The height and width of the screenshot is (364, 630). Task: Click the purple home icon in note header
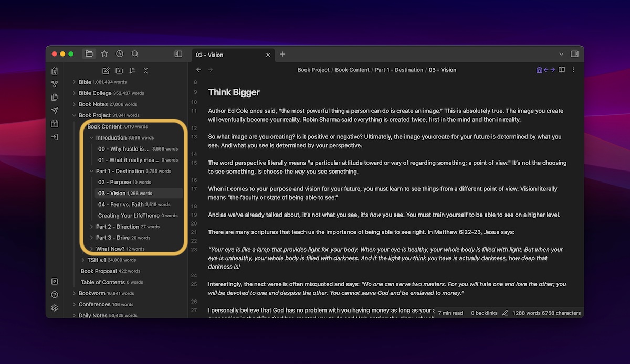(x=539, y=70)
